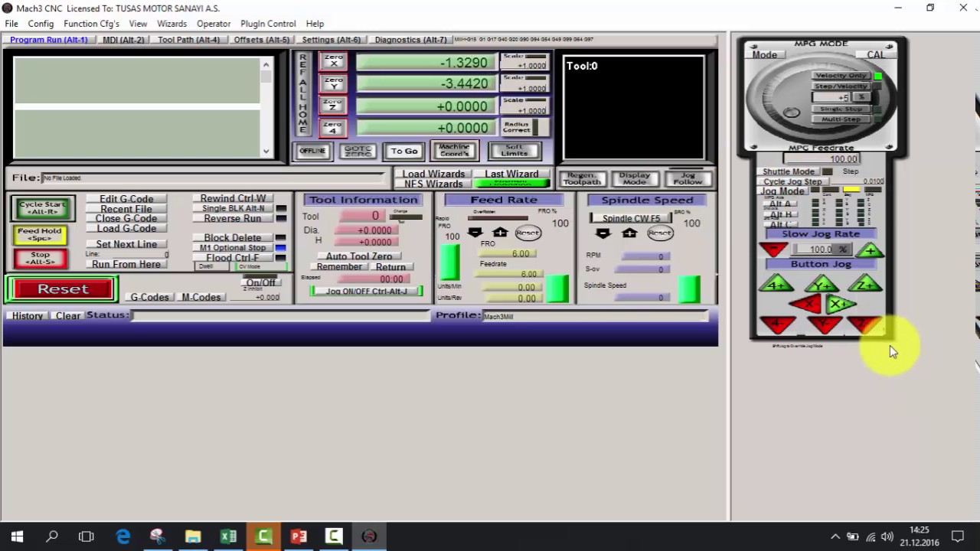Switch to Tool Path (Alt-4) tab
This screenshot has height=551, width=980.
[188, 40]
